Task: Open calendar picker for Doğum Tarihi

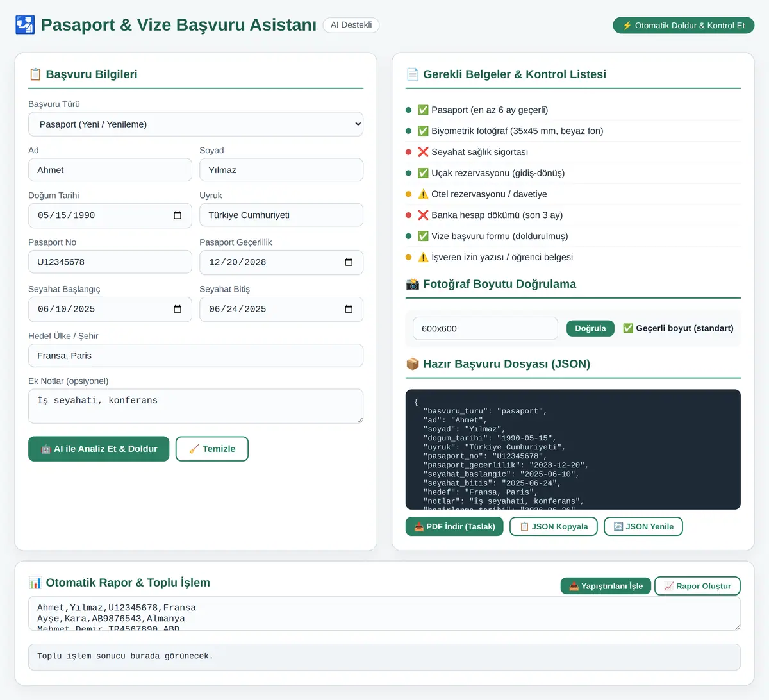Action: click(x=178, y=215)
